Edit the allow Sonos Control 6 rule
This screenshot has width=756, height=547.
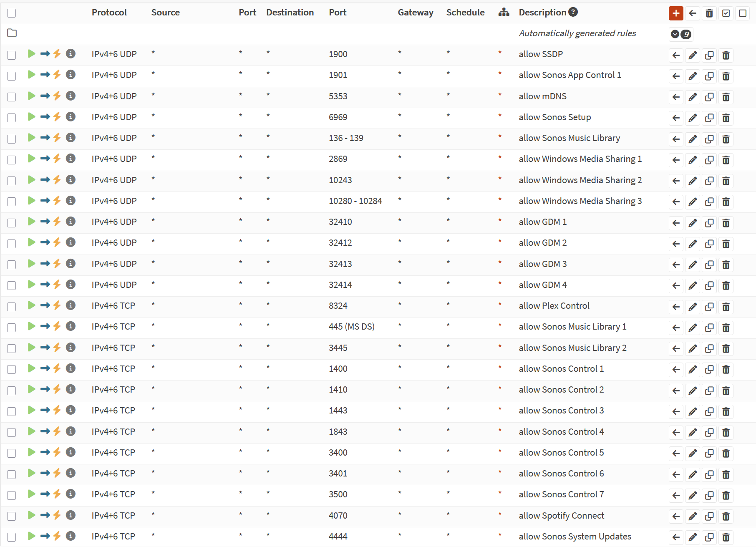point(693,474)
